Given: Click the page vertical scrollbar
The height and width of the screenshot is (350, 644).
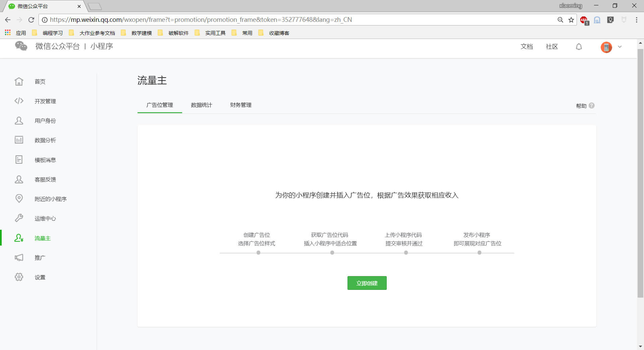Looking at the screenshot, I should click(640, 173).
